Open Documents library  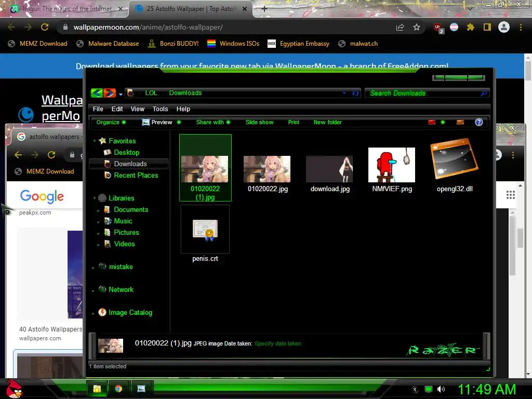[x=130, y=209]
